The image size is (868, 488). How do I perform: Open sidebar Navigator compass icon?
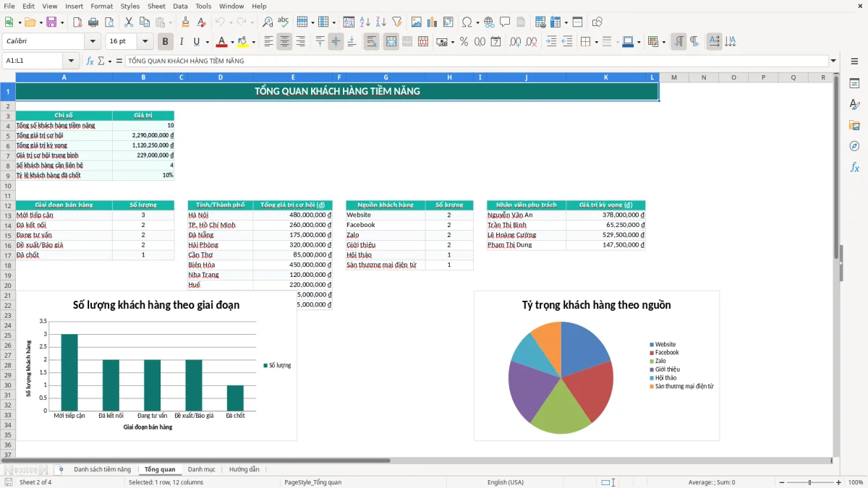click(854, 146)
